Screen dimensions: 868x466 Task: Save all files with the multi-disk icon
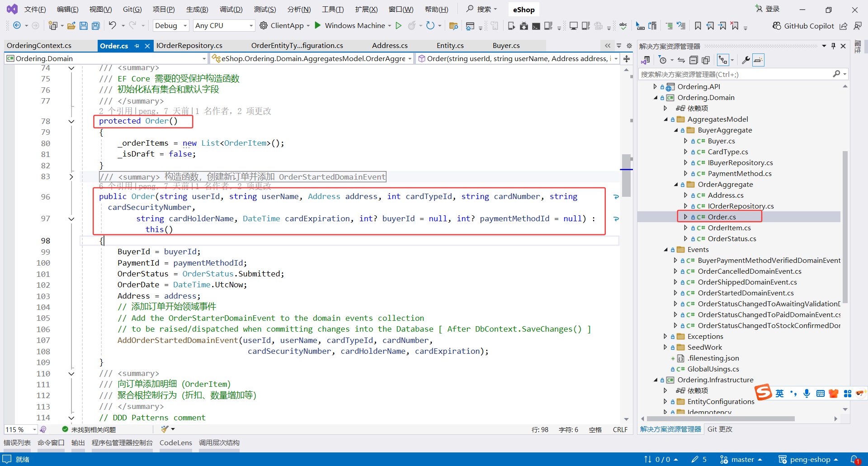[96, 26]
